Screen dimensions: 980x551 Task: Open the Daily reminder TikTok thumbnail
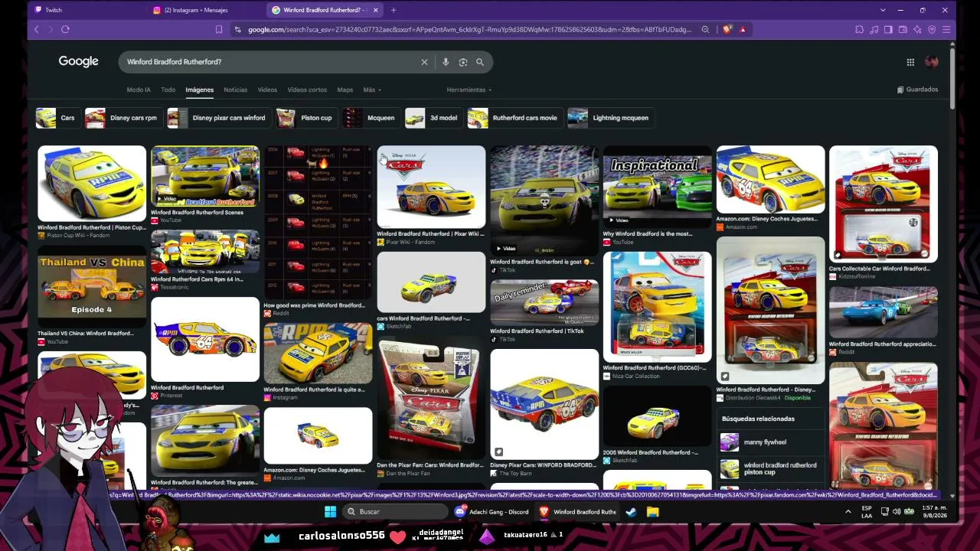[x=544, y=302]
